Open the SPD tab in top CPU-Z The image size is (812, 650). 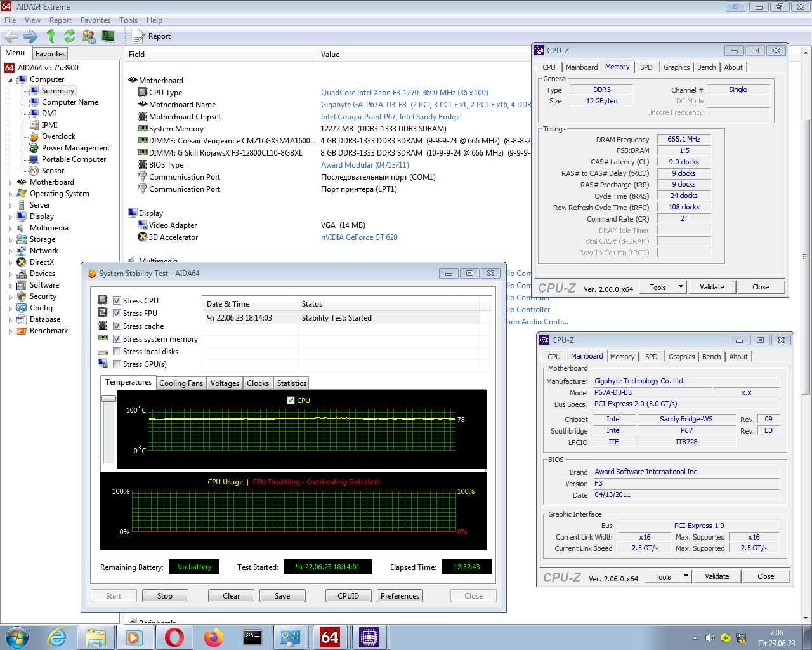tap(646, 67)
